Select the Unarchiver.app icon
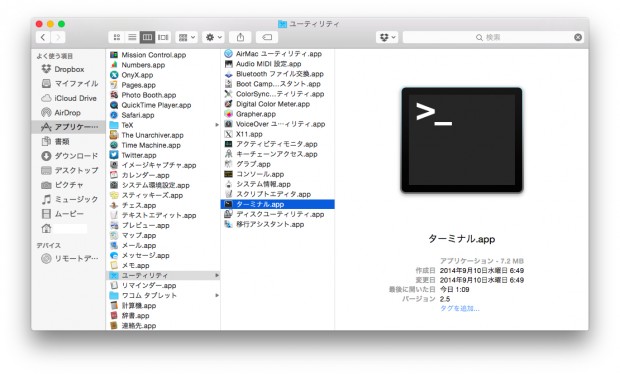This screenshot has width=620, height=375. click(114, 135)
